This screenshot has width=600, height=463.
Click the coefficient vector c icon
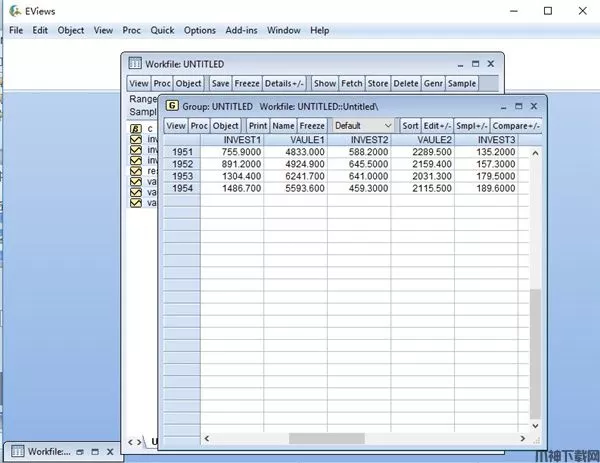(136, 128)
